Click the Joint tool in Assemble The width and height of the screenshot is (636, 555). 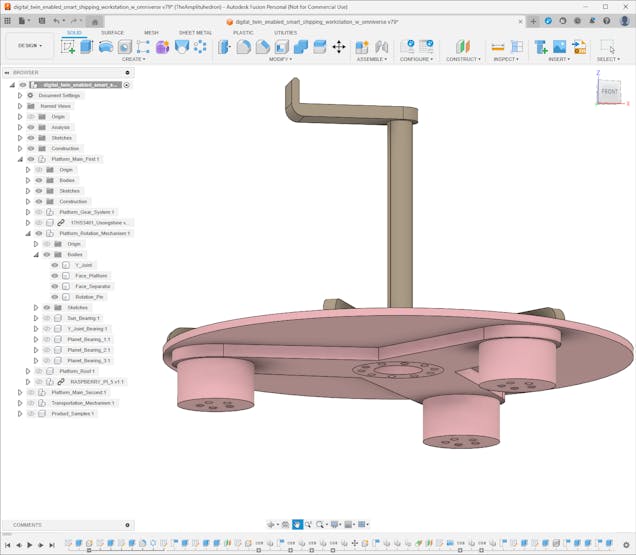pyautogui.click(x=381, y=47)
